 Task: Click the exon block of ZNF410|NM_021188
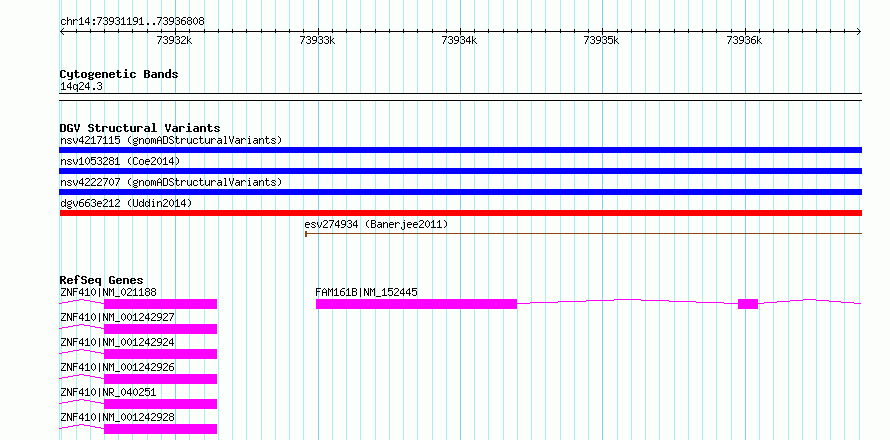point(161,304)
